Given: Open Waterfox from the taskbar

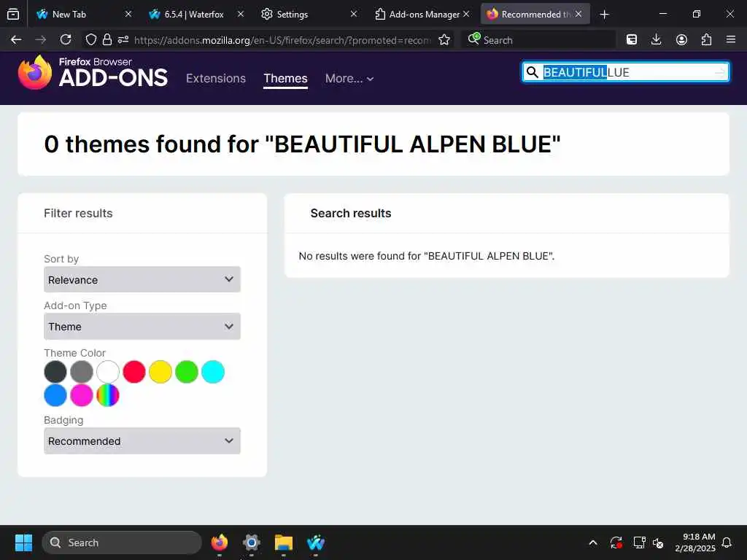Looking at the screenshot, I should 315,542.
